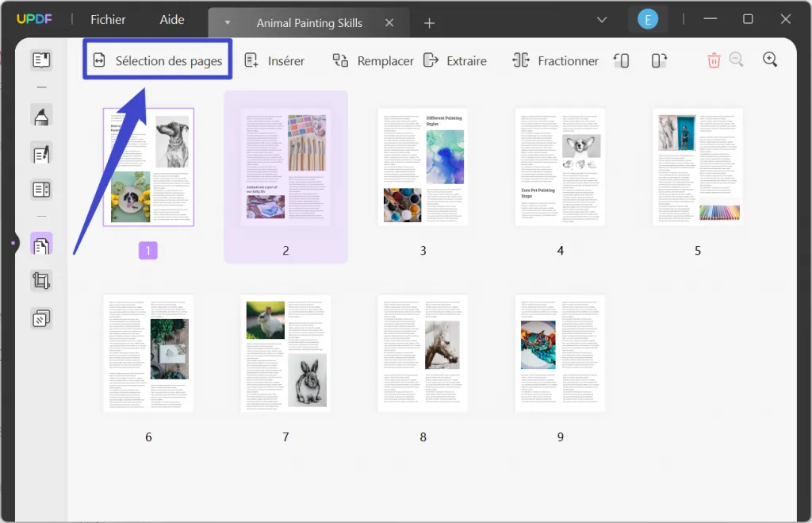812x523 pixels.
Task: Rotate the page left
Action: [622, 60]
